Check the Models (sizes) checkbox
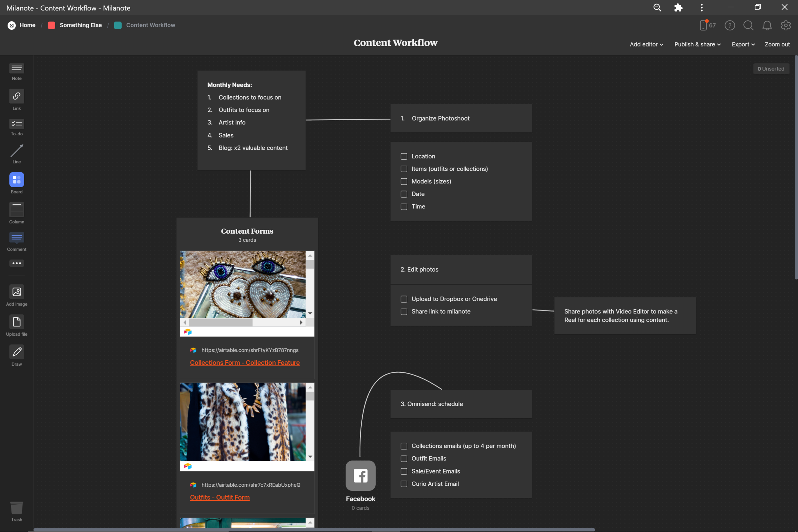The image size is (798, 532). [x=404, y=182]
